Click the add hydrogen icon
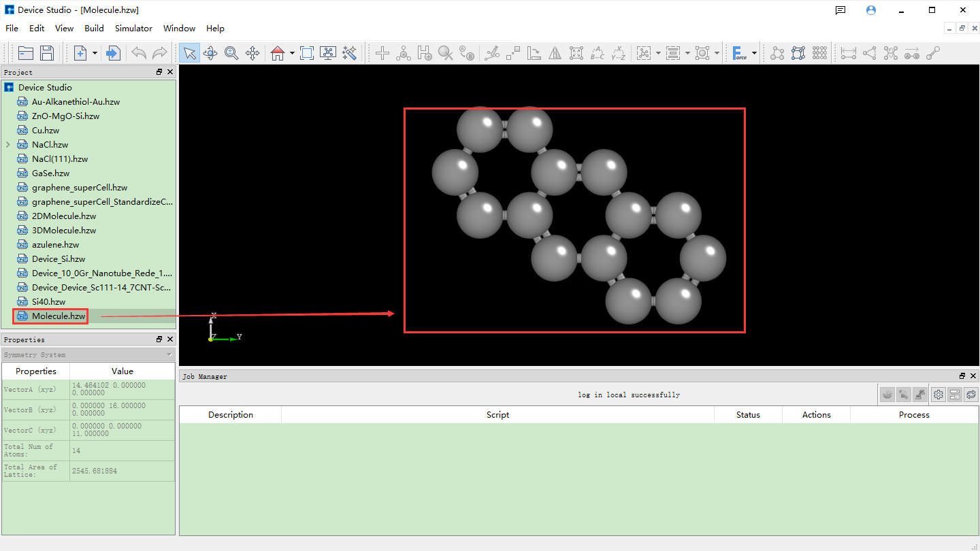The width and height of the screenshot is (980, 551). pyautogui.click(x=424, y=52)
